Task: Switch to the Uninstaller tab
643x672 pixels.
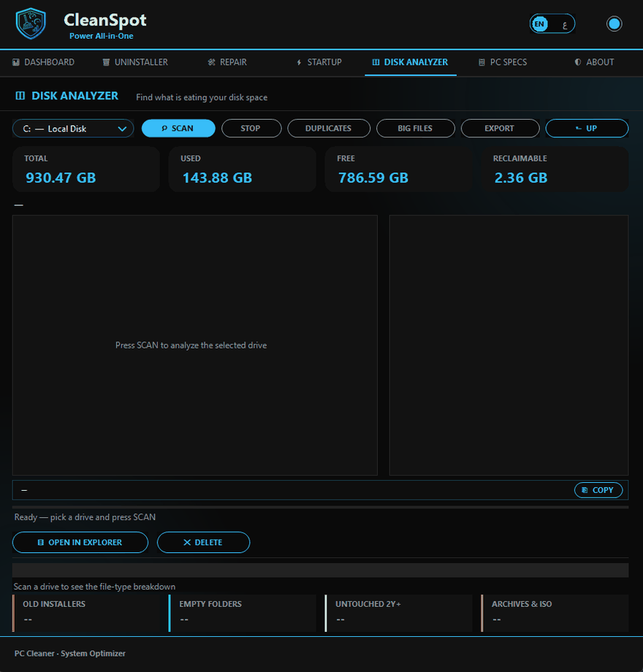Action: coord(135,62)
